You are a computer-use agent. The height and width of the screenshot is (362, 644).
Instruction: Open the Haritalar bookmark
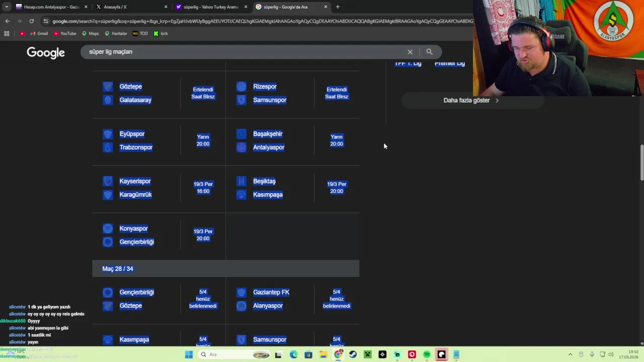[116, 34]
